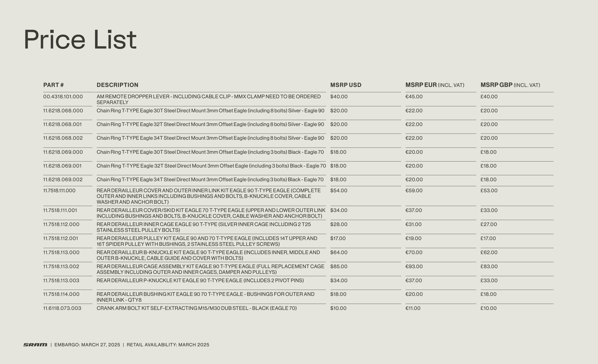Select part number 11.7518.113.000
The image size is (598, 364).
tap(61, 252)
